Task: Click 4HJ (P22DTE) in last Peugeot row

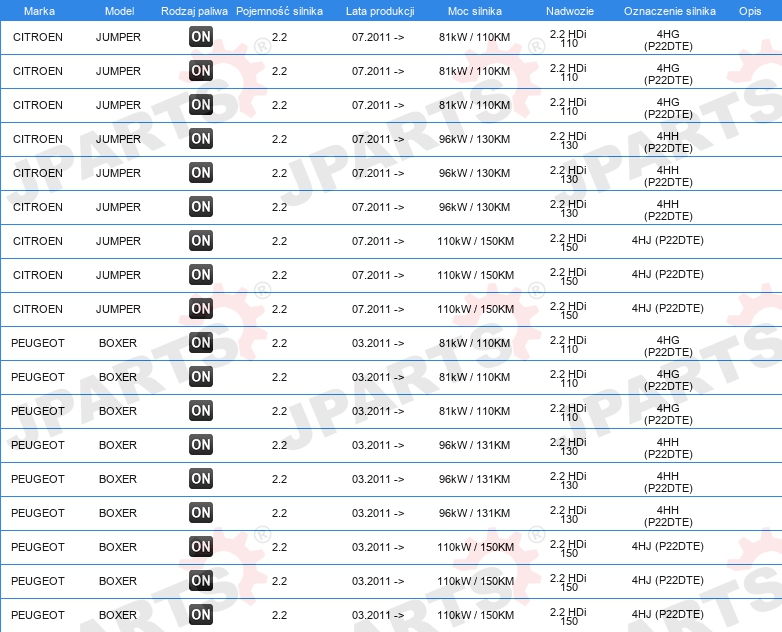Action: pyautogui.click(x=667, y=614)
